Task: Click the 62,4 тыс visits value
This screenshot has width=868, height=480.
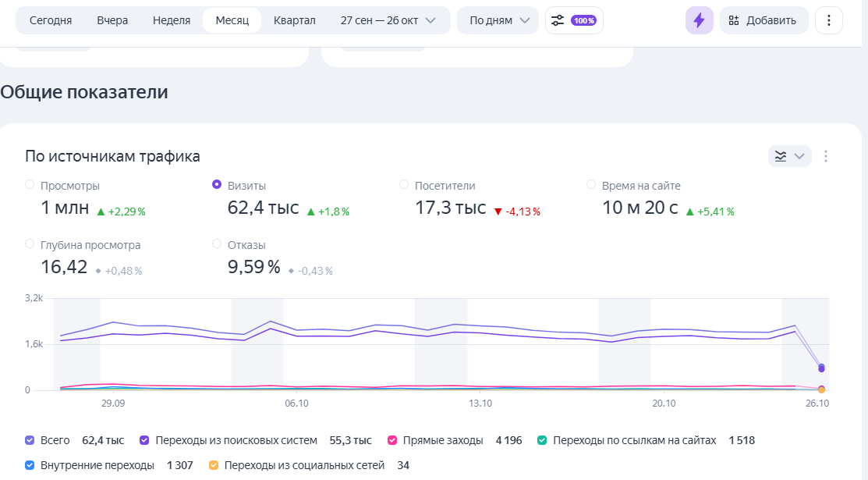Action: click(x=263, y=208)
